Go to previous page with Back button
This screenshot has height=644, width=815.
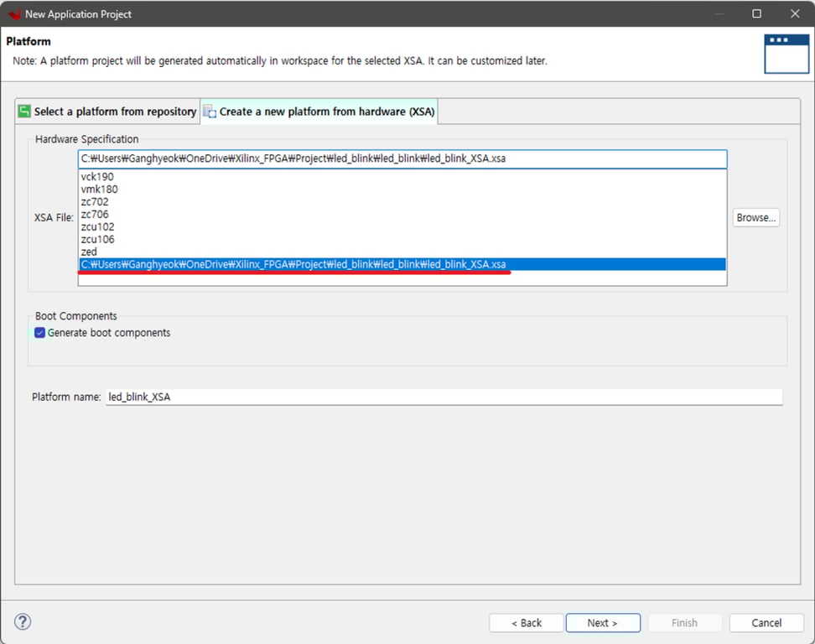coord(526,623)
